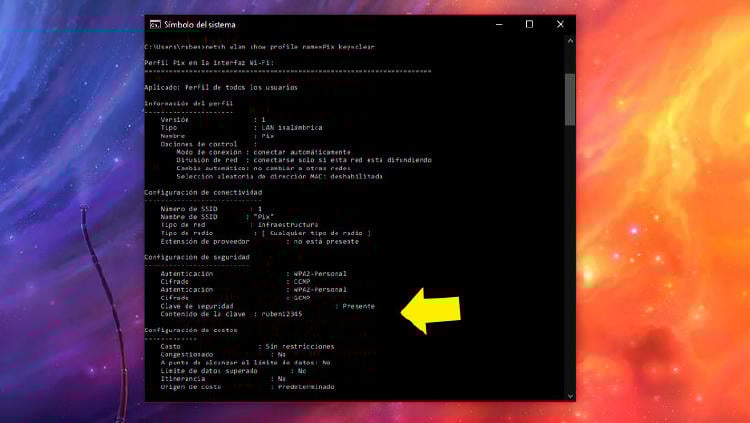The height and width of the screenshot is (423, 750).
Task: Click the "Configuración de costos" heading
Action: 191,329
